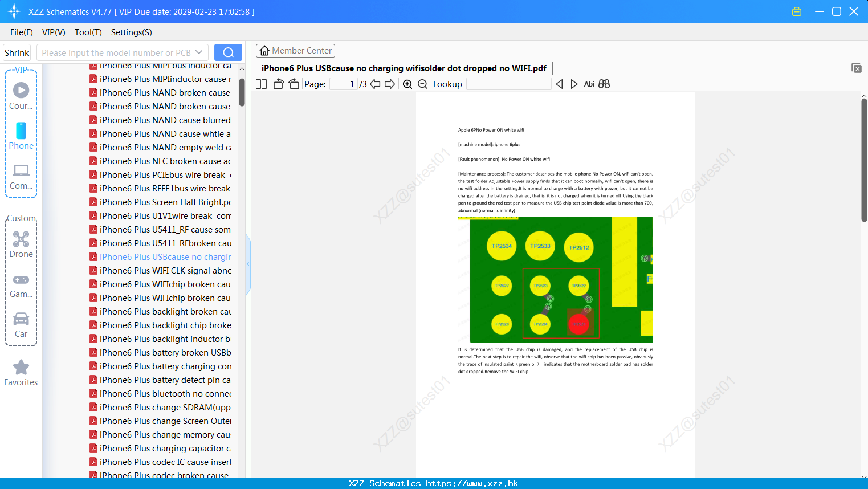868x489 pixels.
Task: Collapse the file list side handle
Action: coord(248,264)
